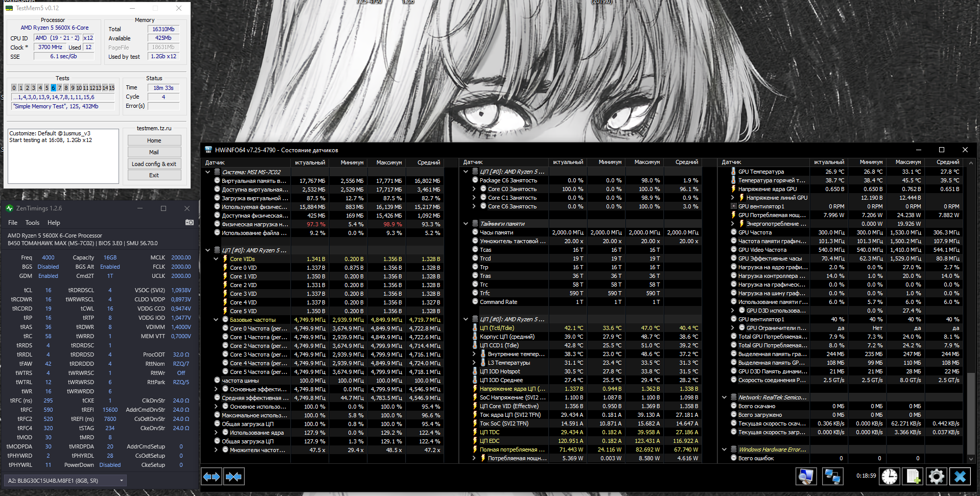Click the blue X icon in HWiNFO toolbar
Image resolution: width=980 pixels, height=496 pixels.
[x=960, y=477]
